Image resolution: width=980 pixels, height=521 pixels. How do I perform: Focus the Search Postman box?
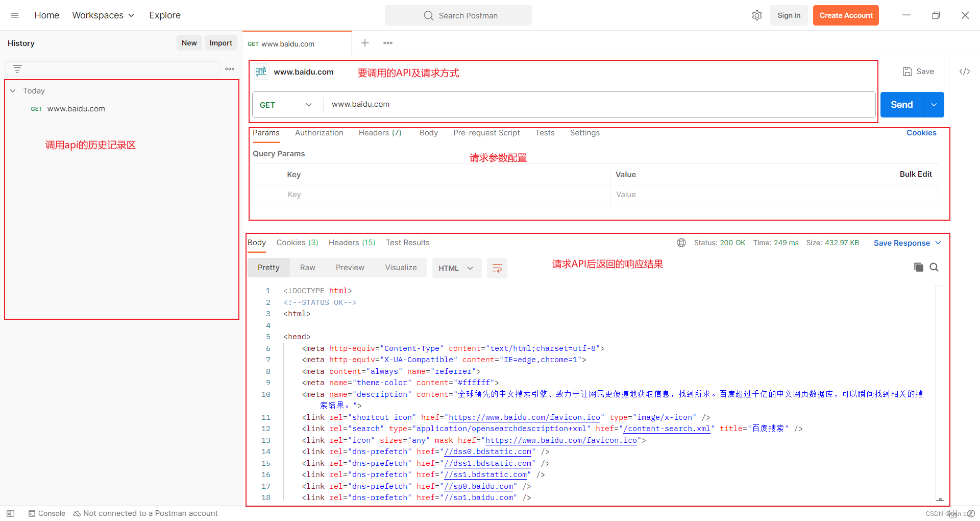click(458, 15)
